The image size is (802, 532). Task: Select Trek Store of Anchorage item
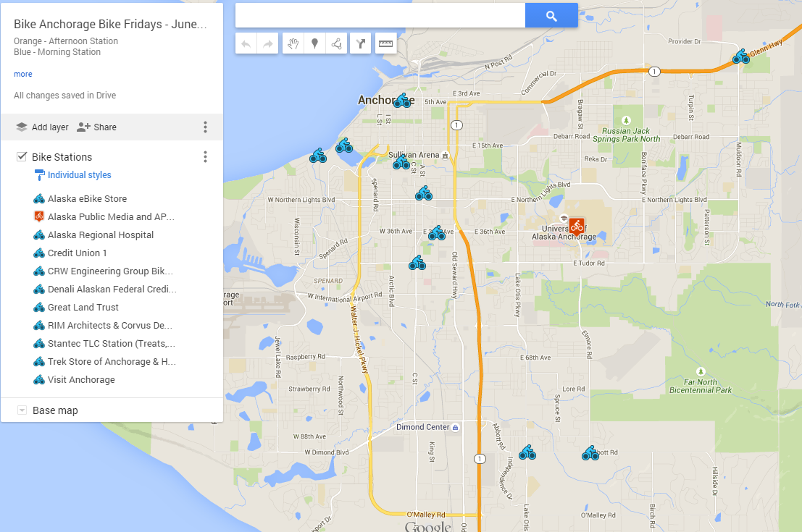click(x=112, y=362)
